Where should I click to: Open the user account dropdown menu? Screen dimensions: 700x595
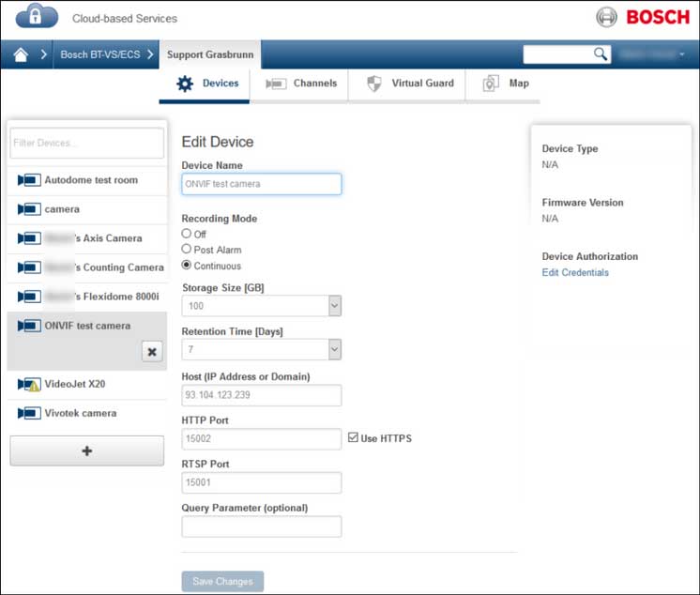[x=654, y=54]
